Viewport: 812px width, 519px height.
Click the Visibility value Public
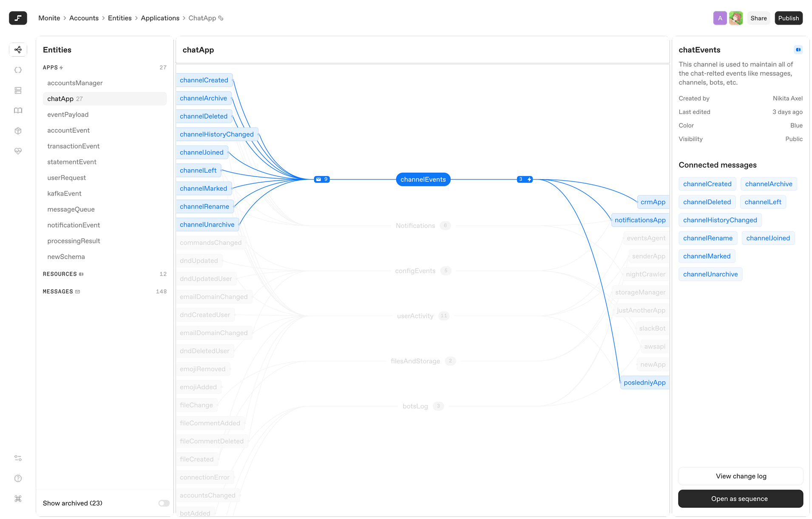794,139
